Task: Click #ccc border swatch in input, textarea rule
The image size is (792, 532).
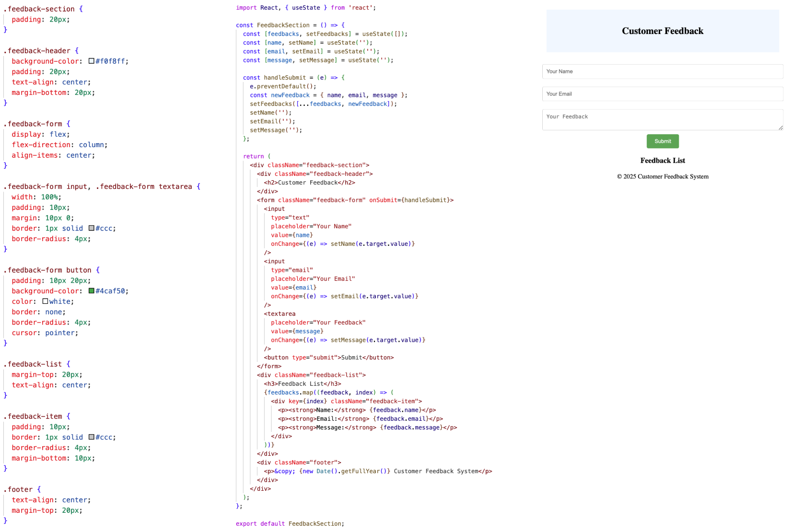Action: click(91, 228)
